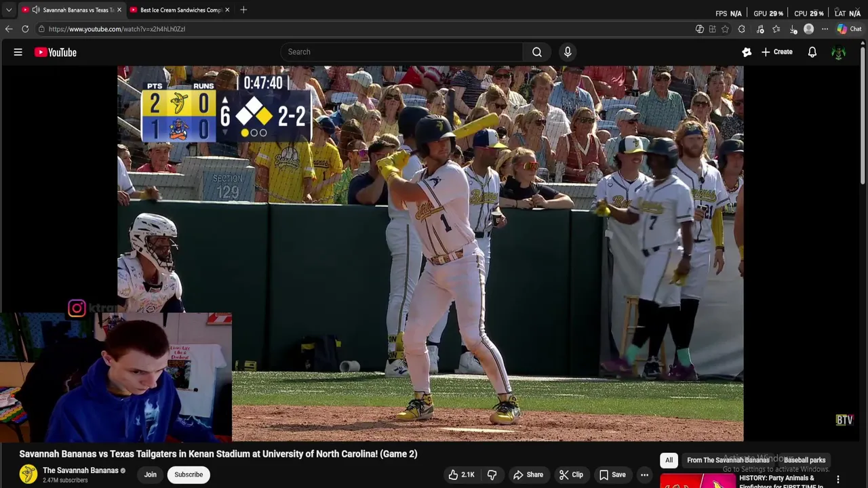Open more actions ellipsis beside Save
The image size is (868, 488).
pos(644,474)
